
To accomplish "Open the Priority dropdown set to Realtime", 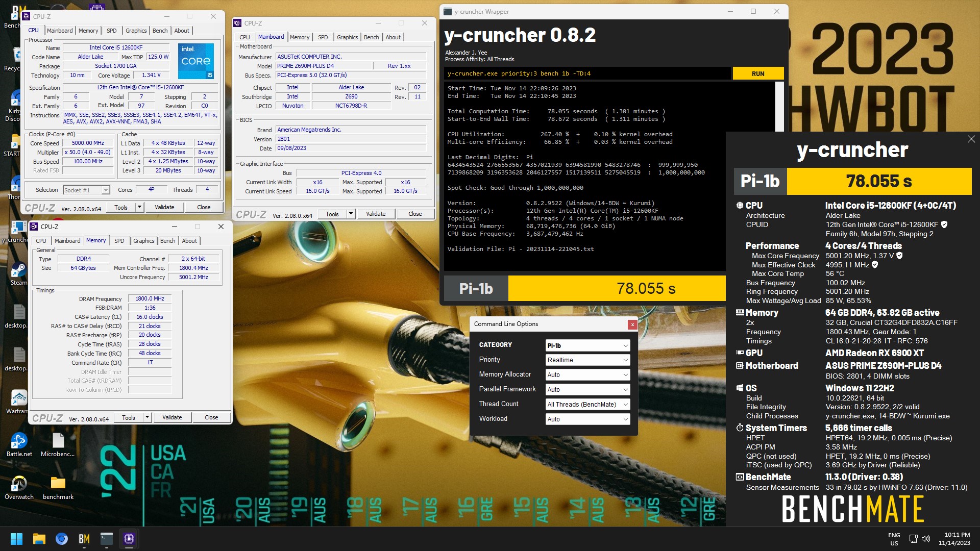I will tap(587, 360).
